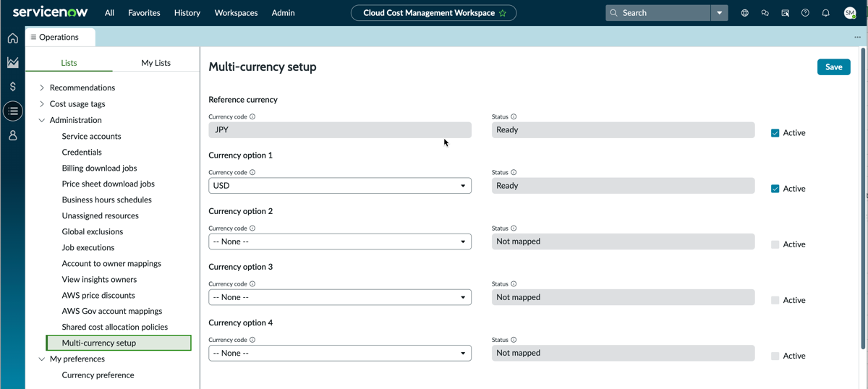Click info icon for Currency option 1 Status
868x389 pixels.
point(514,172)
